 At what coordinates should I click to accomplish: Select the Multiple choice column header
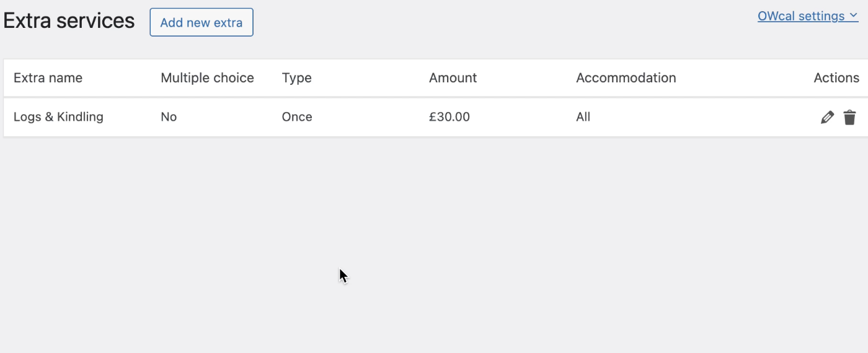coord(207,78)
